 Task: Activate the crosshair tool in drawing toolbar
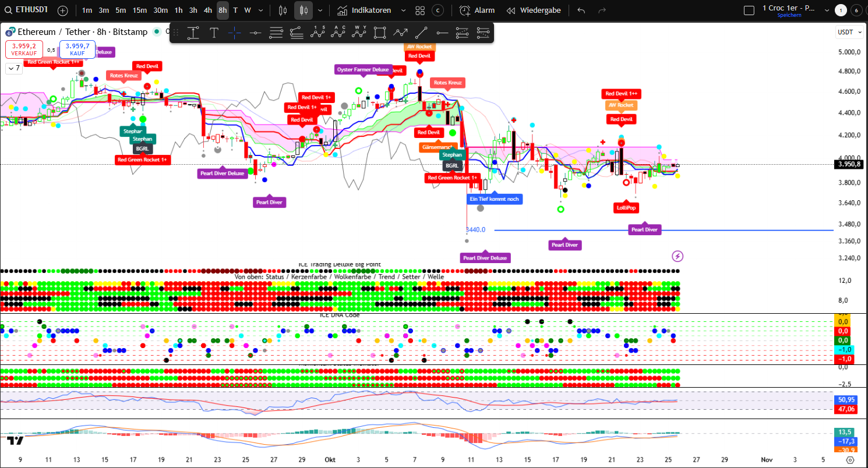point(234,33)
